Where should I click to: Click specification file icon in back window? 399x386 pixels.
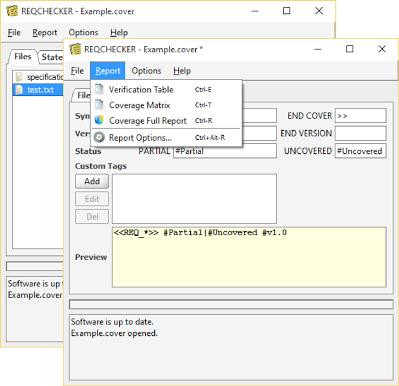[19, 77]
